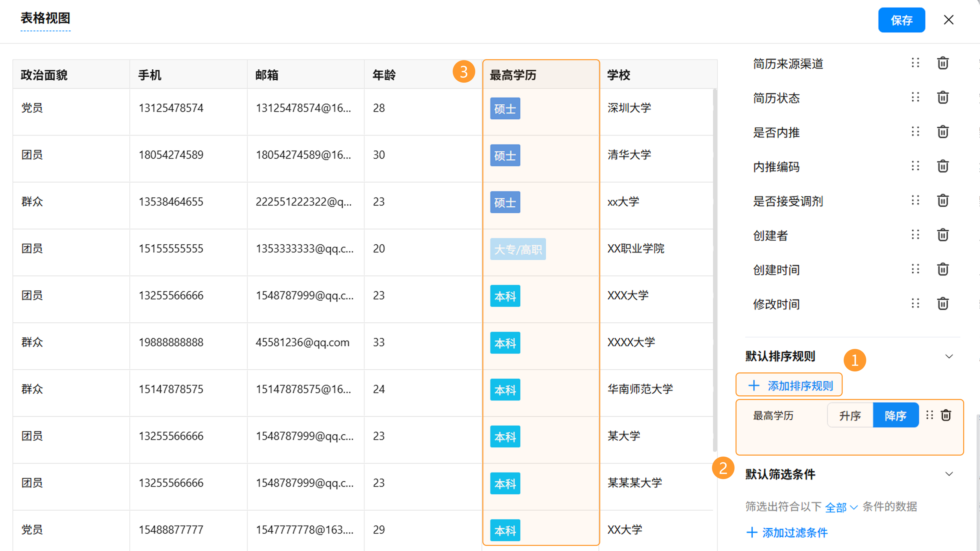Collapse the 默认筛选条件 section
The image size is (980, 551).
(x=949, y=474)
